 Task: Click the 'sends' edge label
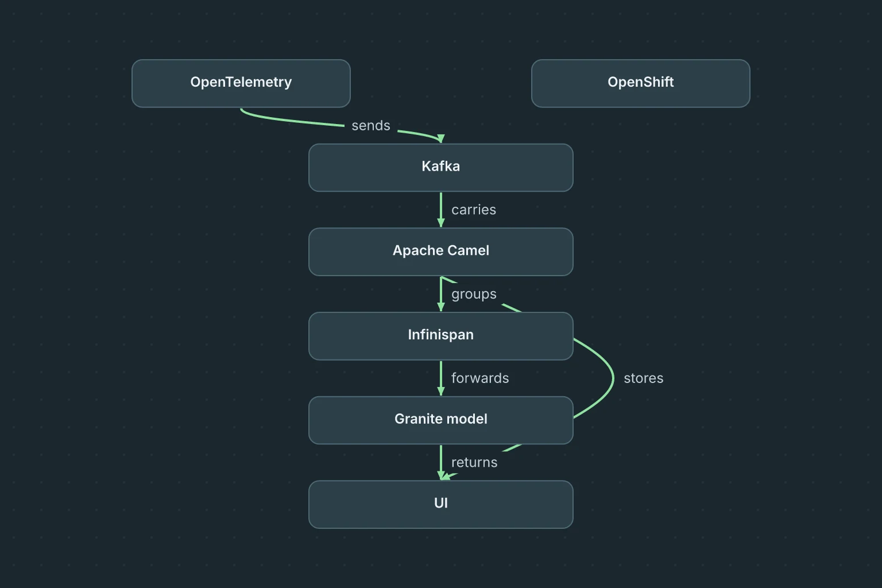pyautogui.click(x=371, y=126)
